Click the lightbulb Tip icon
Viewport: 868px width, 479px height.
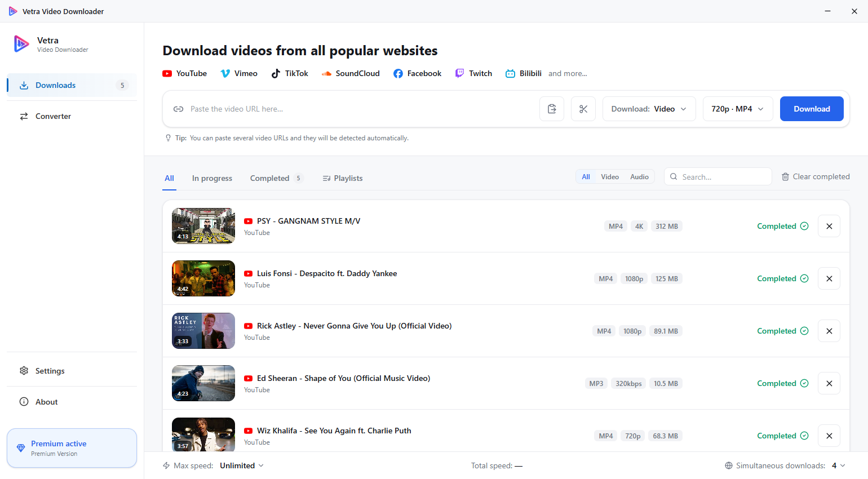(168, 138)
